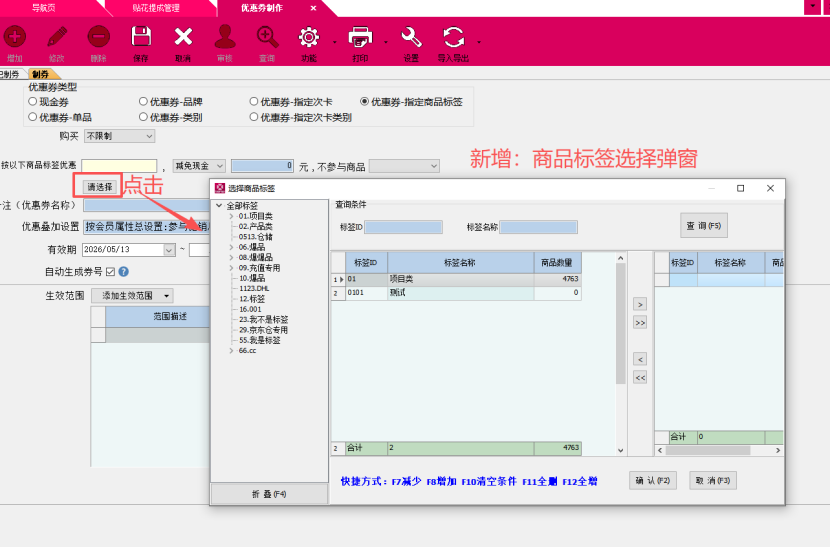Click the tag list's scroll-up arrow

621,258
